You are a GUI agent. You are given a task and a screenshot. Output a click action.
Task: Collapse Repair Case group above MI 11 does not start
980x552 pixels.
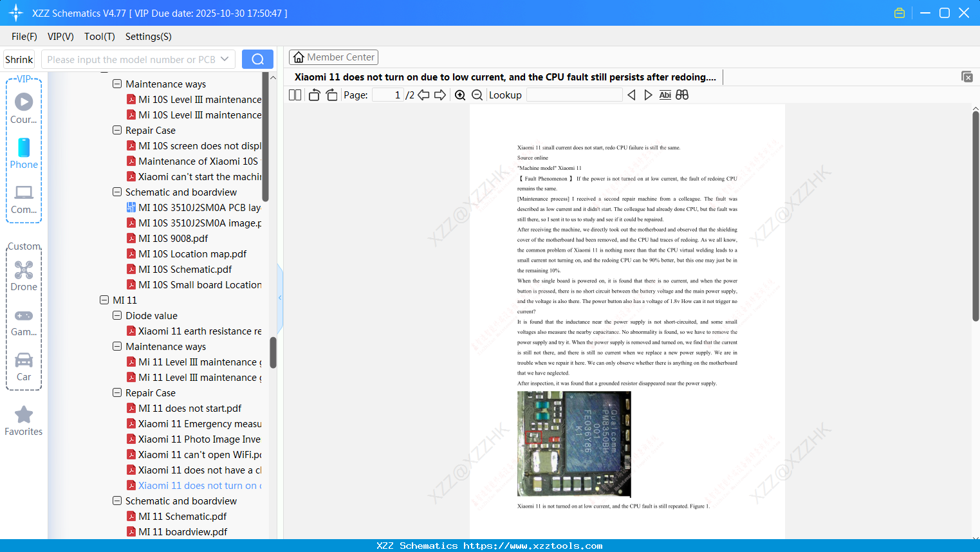[117, 393]
